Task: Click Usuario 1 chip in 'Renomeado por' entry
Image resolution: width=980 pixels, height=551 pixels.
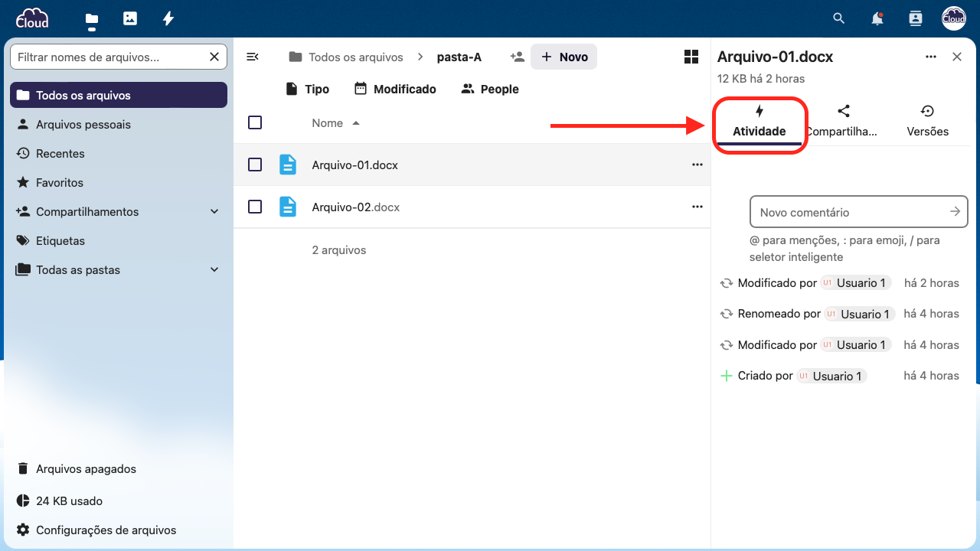Action: click(859, 314)
